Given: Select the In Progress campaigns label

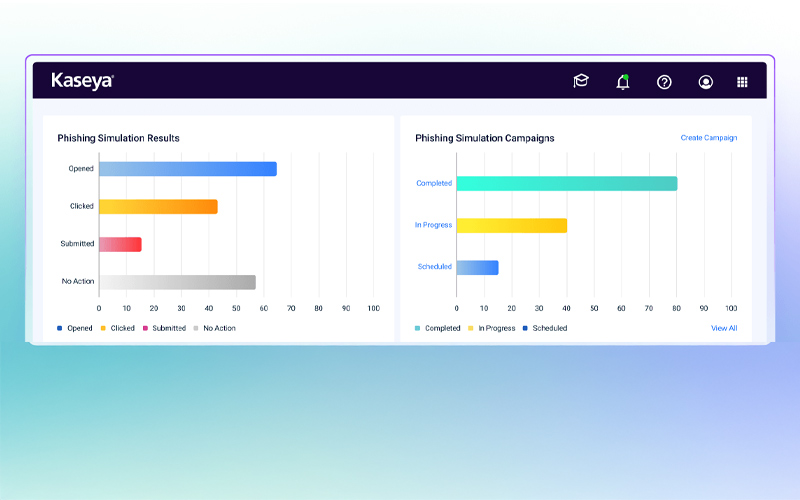Looking at the screenshot, I should (x=433, y=225).
